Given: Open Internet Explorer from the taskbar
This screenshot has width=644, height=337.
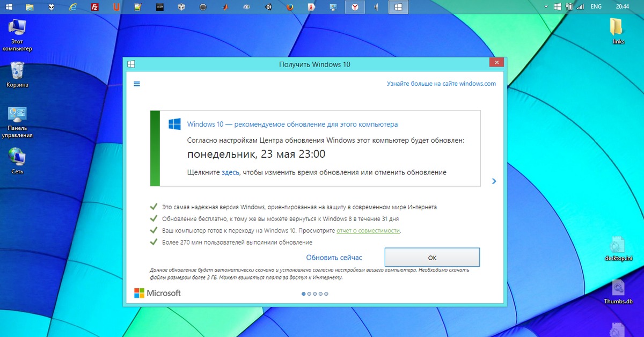Looking at the screenshot, I should [74, 7].
